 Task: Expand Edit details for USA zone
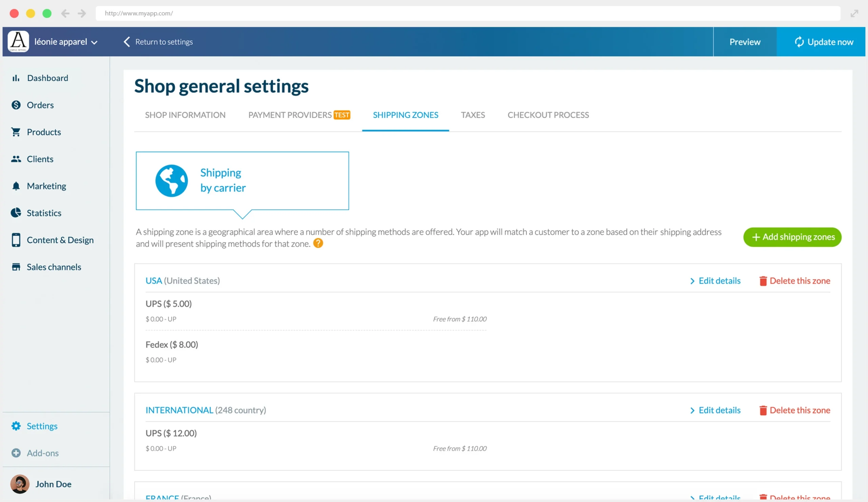pyautogui.click(x=715, y=281)
